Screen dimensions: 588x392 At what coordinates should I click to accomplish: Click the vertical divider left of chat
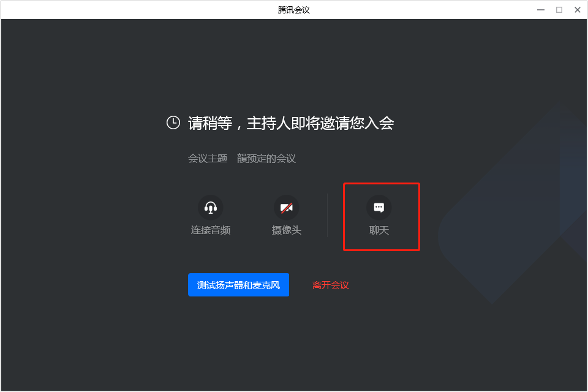pyautogui.click(x=327, y=216)
